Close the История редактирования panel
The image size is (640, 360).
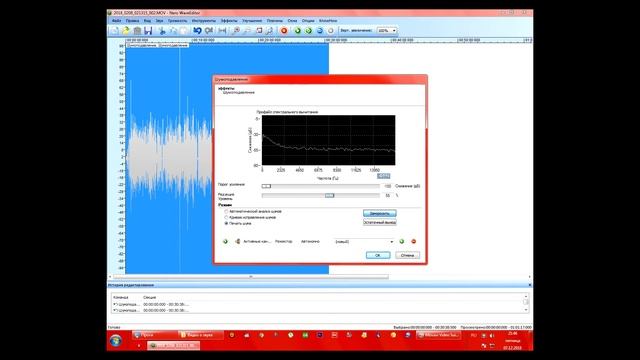click(530, 285)
